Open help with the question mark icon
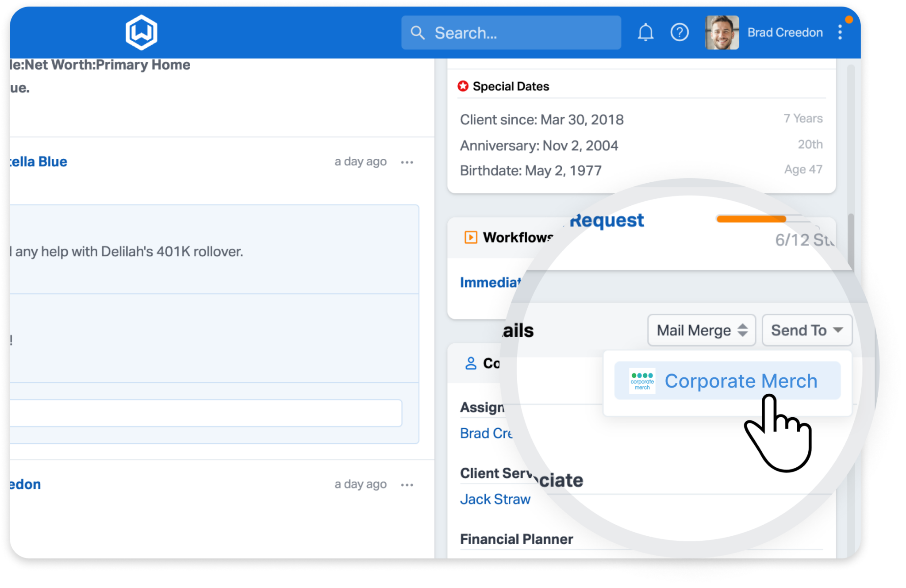906x588 pixels. (x=680, y=32)
